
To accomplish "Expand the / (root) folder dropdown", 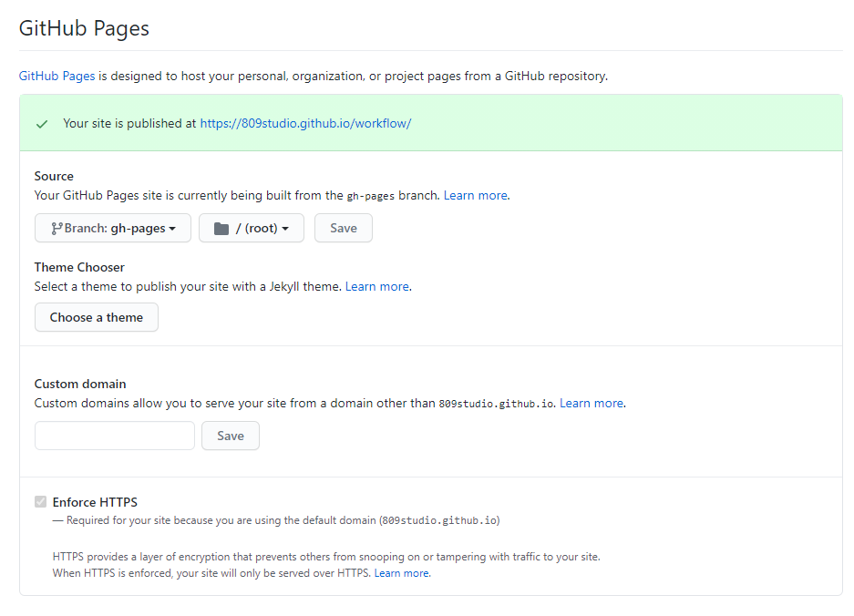I will [x=252, y=228].
